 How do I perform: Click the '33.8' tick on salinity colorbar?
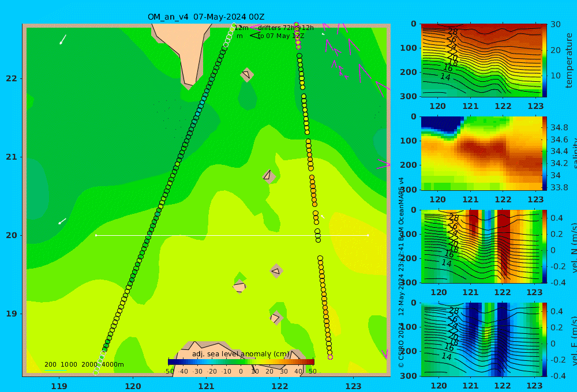[x=559, y=187]
